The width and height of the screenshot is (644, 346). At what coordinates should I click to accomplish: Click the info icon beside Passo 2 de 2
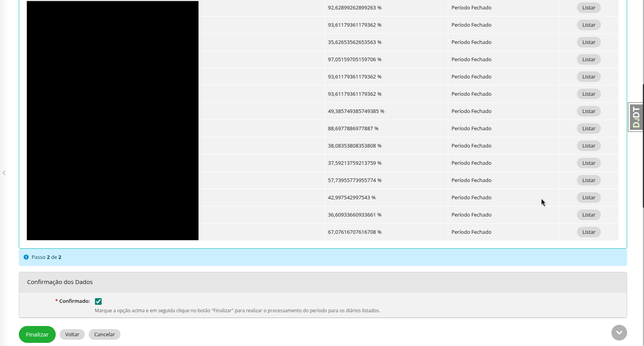tap(26, 257)
